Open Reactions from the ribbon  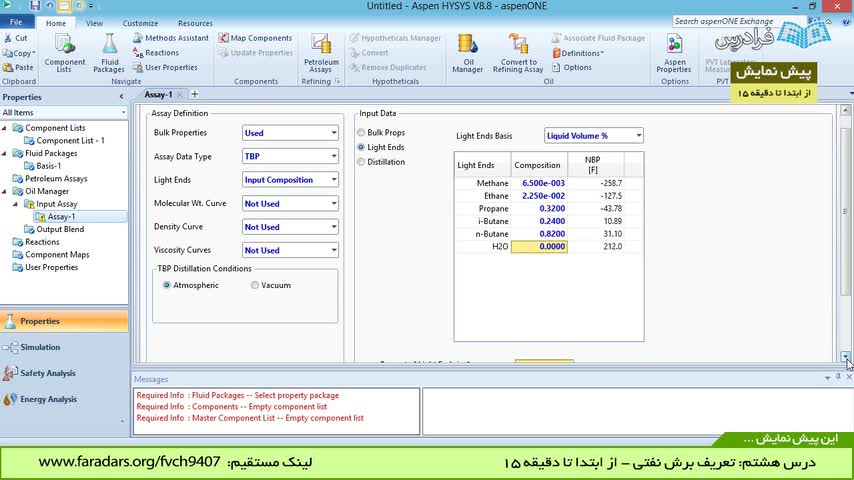tap(156, 53)
